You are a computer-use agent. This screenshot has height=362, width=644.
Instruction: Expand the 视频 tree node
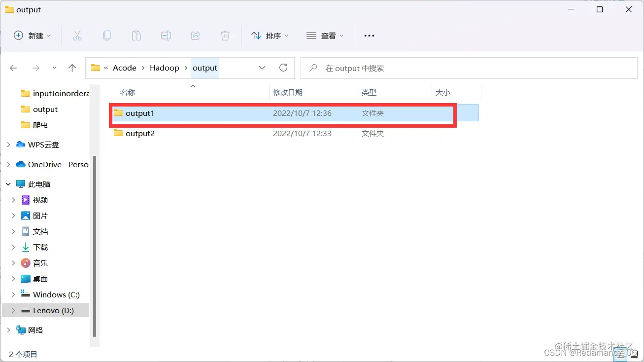pyautogui.click(x=13, y=200)
